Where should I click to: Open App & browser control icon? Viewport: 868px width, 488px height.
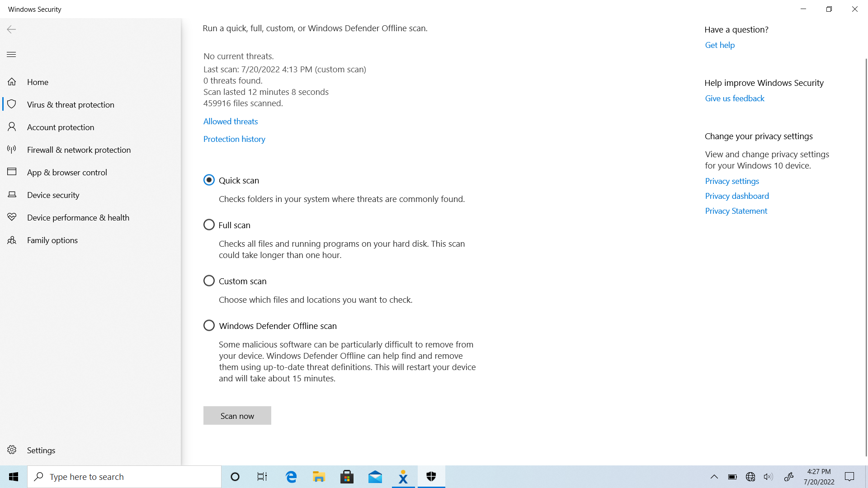coord(12,172)
